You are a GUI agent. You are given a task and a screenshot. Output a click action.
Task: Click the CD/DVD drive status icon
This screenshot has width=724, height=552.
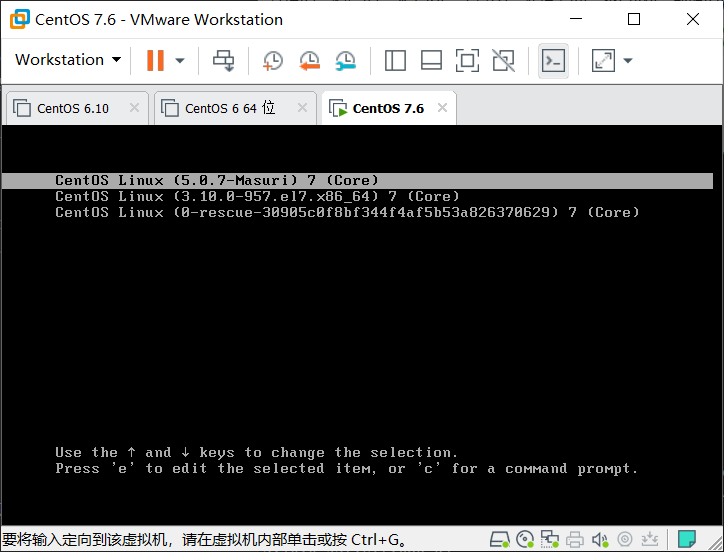click(525, 539)
